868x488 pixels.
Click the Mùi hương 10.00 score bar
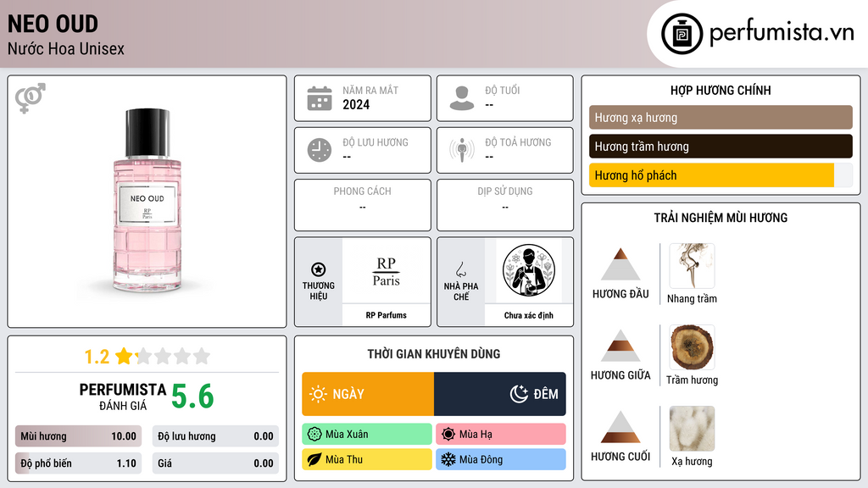click(x=79, y=436)
